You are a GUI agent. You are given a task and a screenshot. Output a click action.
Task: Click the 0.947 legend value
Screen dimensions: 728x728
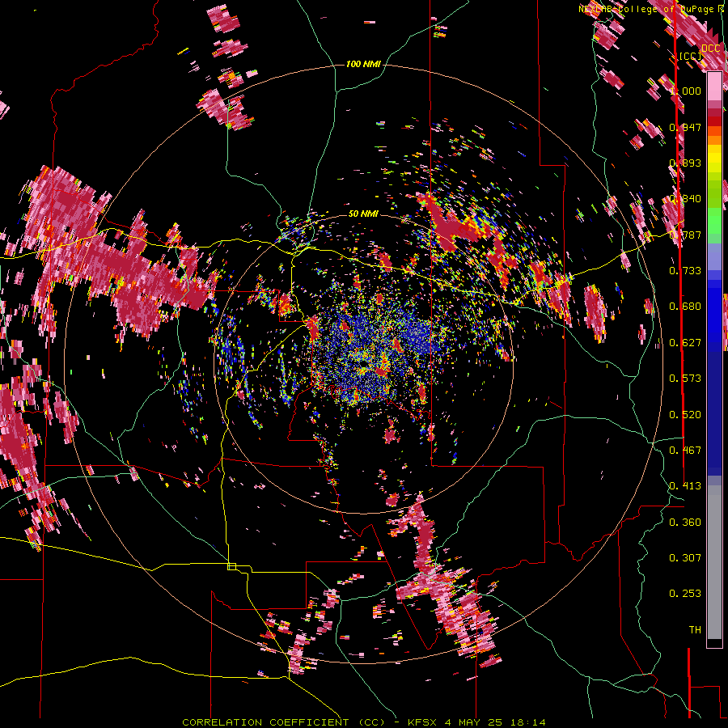point(685,127)
